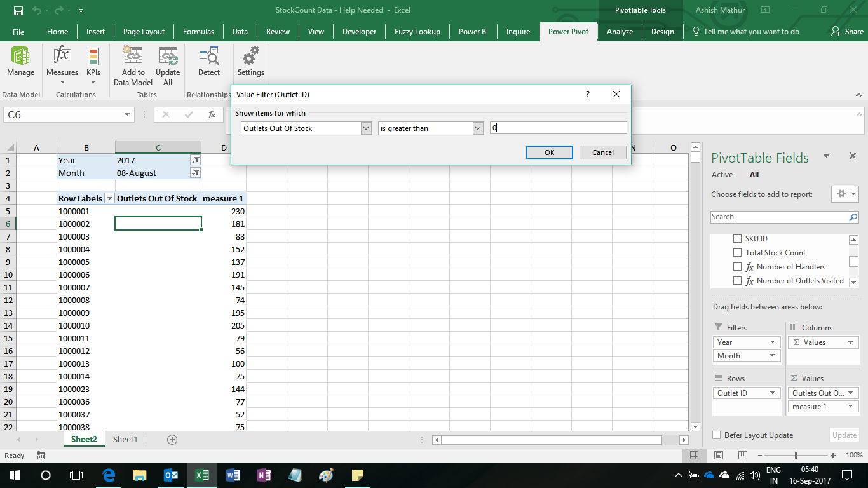
Task: Open the Year filter dropdown in cell C1
Action: (196, 160)
